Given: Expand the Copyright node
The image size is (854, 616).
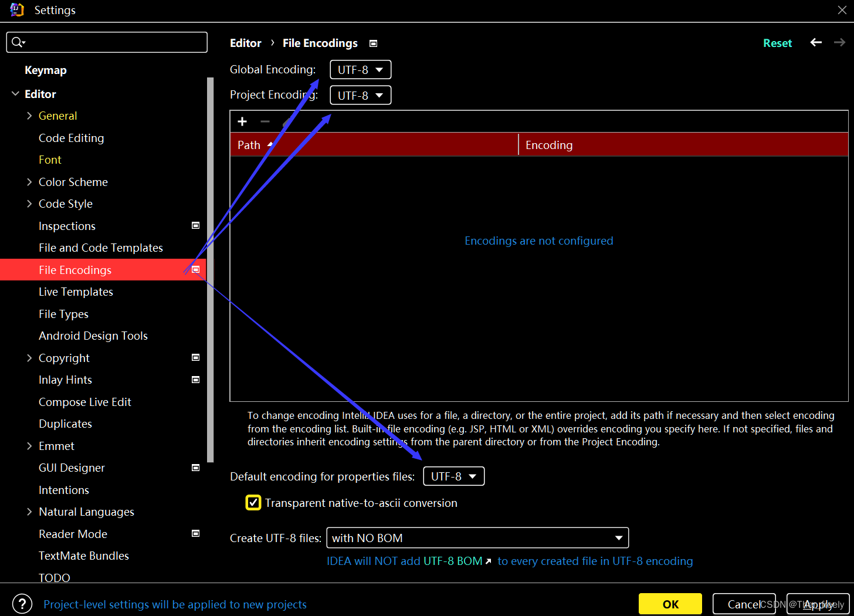Looking at the screenshot, I should 29,358.
